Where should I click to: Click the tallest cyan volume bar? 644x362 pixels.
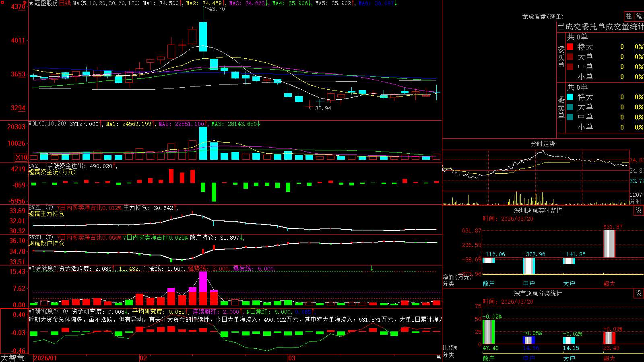[203, 143]
